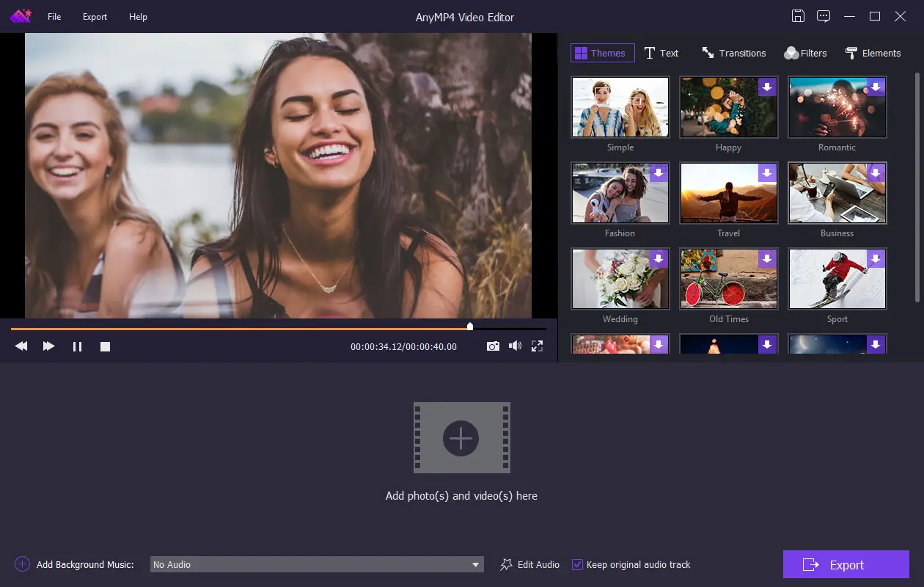Open the Export menu
The width and height of the screenshot is (924, 587).
95,17
